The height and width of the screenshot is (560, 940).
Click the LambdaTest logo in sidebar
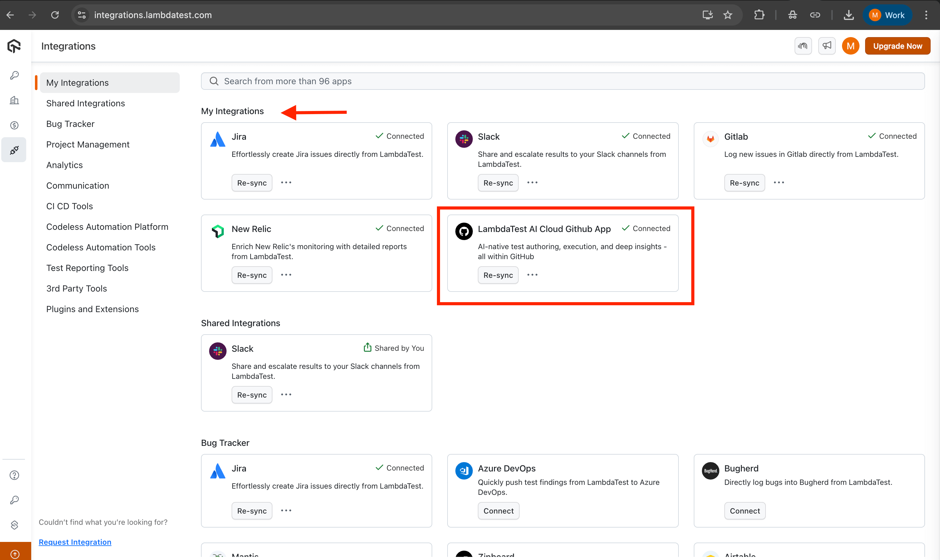click(14, 46)
